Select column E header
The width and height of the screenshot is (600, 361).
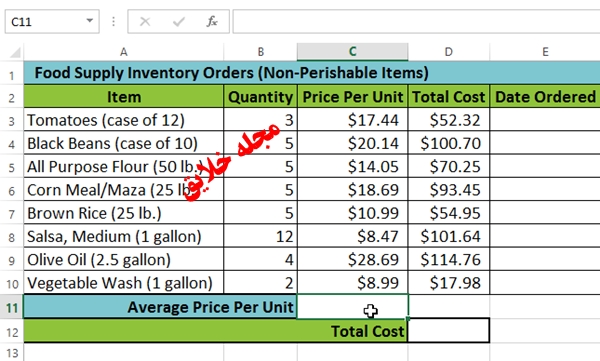point(545,52)
